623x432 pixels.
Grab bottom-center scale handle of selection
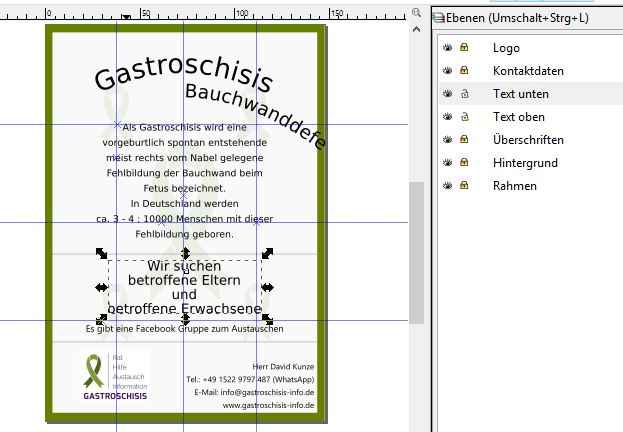(x=185, y=320)
